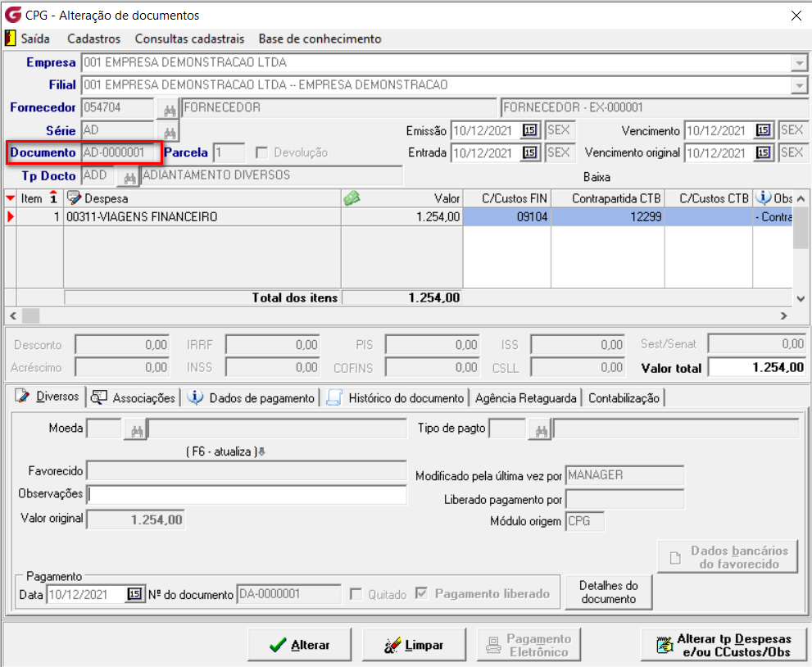Expand the Empresa dropdown
812x667 pixels.
(x=800, y=62)
